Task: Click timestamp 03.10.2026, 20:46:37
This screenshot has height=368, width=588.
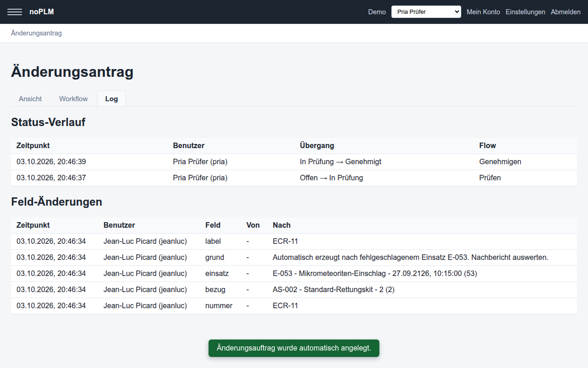Action: click(x=51, y=178)
